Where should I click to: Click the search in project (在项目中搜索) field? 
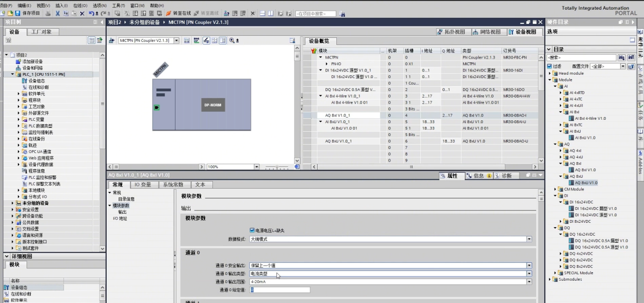315,14
